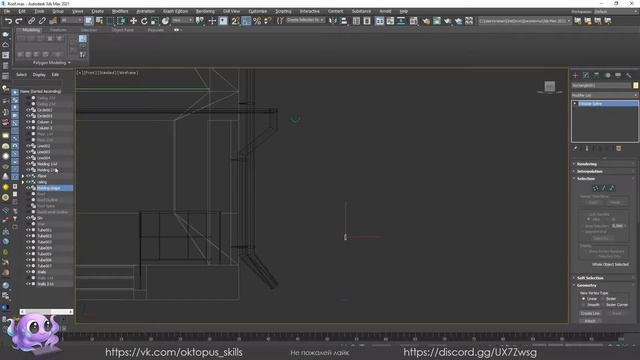Open the reference coordinate system dropdown
The image size is (640, 360).
(182, 20)
